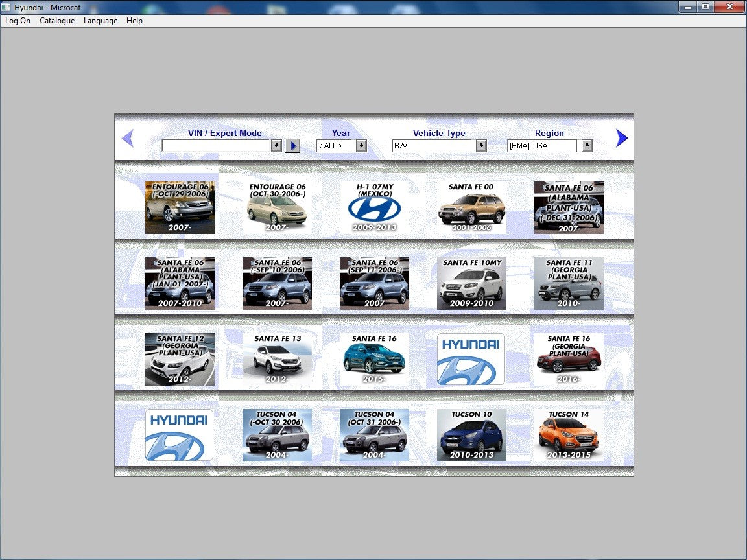Open the Help menu
Image resolution: width=747 pixels, height=560 pixels.
tap(134, 21)
